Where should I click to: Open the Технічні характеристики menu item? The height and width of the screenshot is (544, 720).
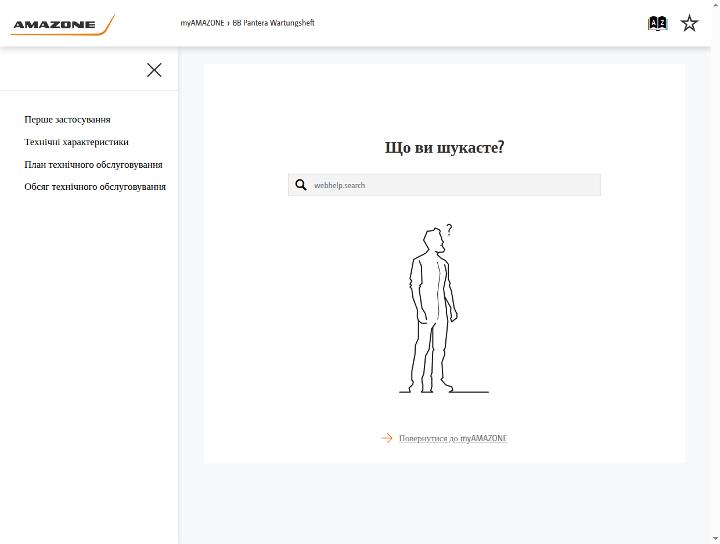point(76,142)
